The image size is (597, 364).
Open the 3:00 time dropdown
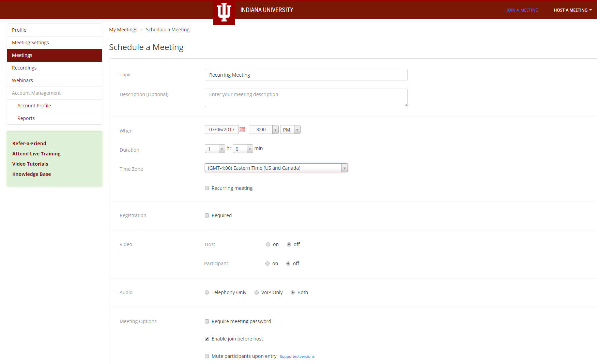point(264,130)
